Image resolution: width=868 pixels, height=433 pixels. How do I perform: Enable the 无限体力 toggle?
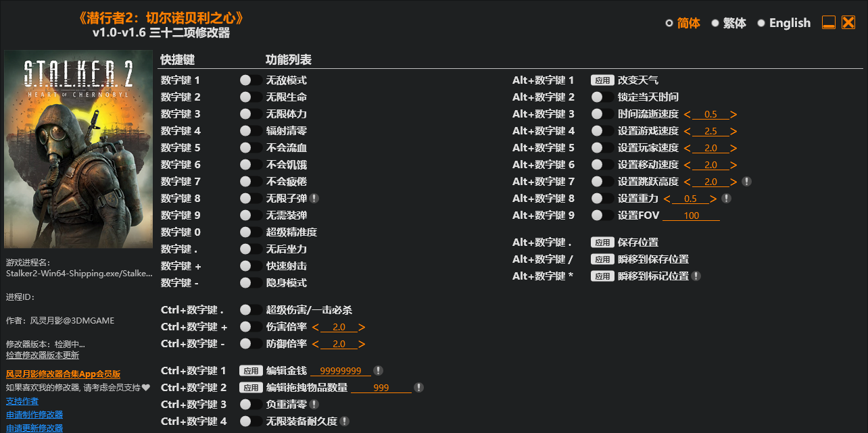click(251, 114)
